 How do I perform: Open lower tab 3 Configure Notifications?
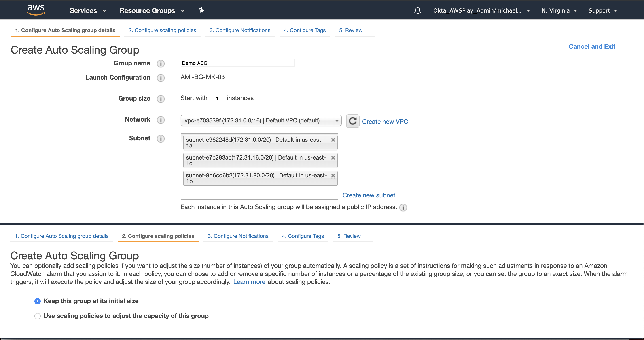(238, 236)
